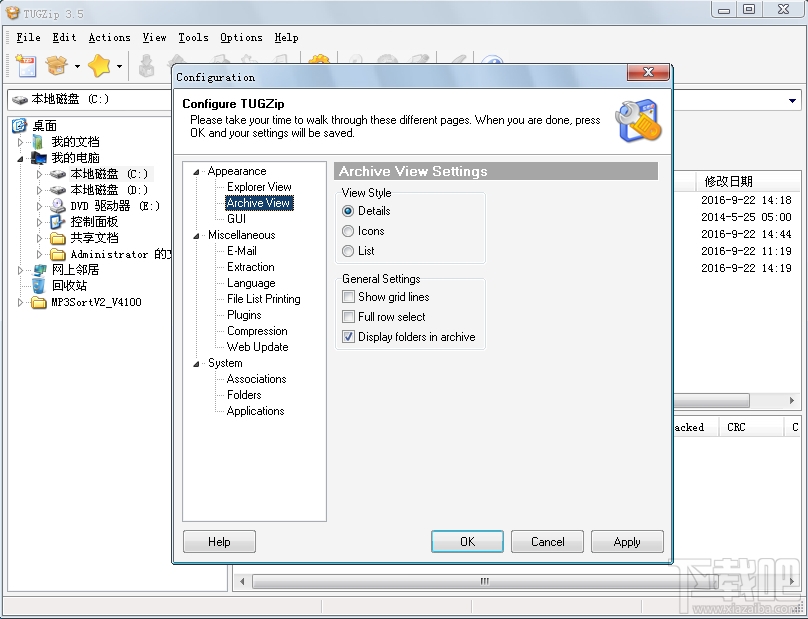Open E-Mail settings page

[242, 251]
